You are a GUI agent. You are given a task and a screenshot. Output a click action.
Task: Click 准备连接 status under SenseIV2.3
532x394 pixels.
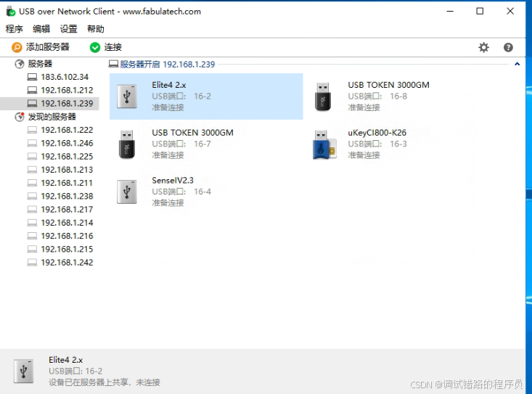click(168, 202)
